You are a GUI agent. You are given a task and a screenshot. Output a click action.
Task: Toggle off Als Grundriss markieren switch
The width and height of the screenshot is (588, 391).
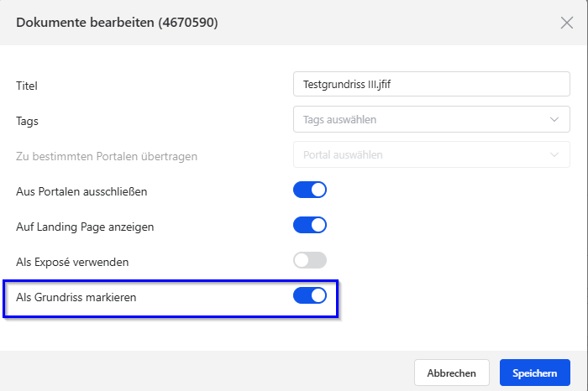[309, 295]
